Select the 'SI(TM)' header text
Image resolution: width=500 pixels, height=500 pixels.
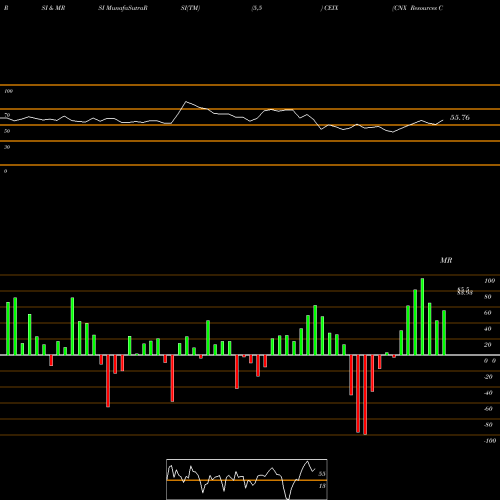190,8
